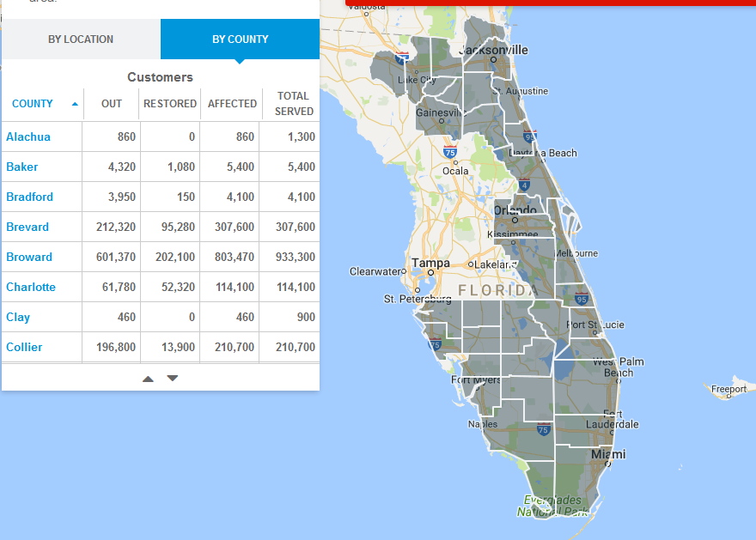
Task: Switch to the BY LOCATION tab
Action: [x=81, y=39]
